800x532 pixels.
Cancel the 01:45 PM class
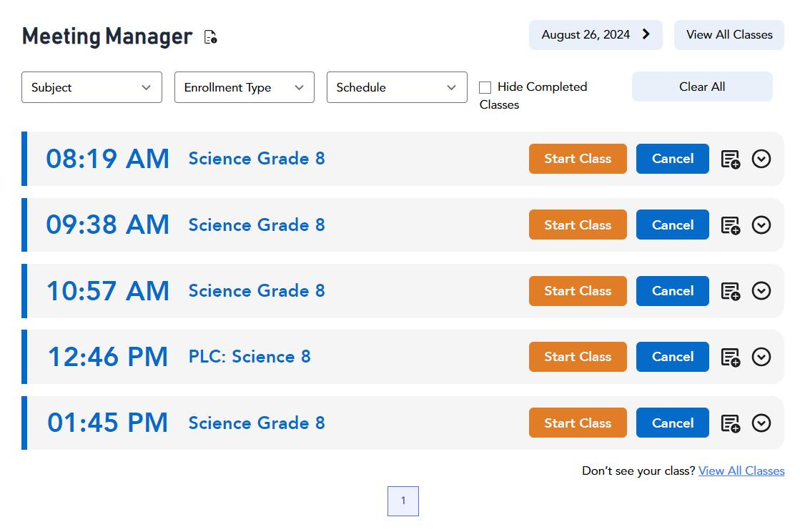pyautogui.click(x=673, y=423)
